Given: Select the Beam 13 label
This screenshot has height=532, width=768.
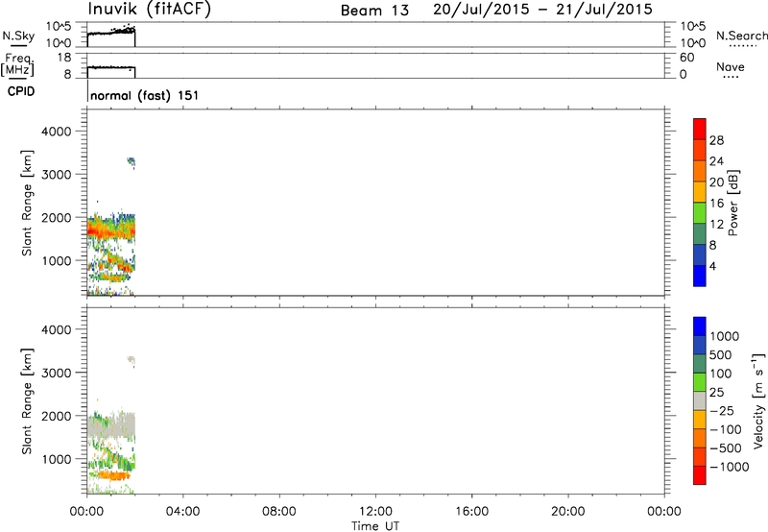Looking at the screenshot, I should (x=374, y=11).
